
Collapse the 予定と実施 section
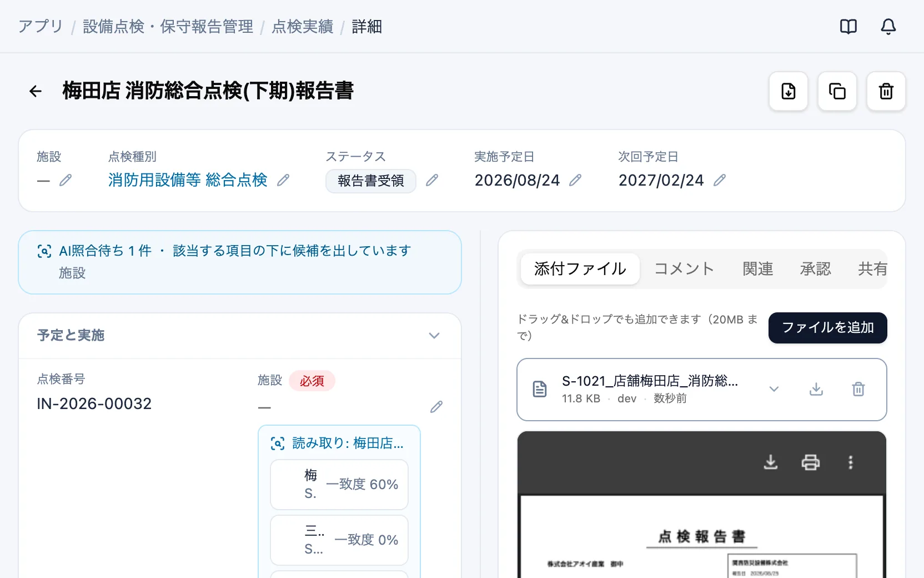point(434,336)
